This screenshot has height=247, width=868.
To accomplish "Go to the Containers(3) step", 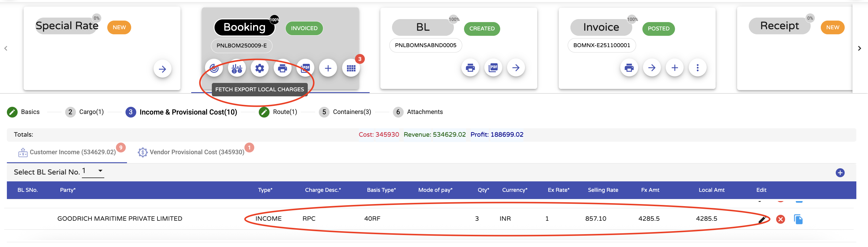I will tap(345, 112).
